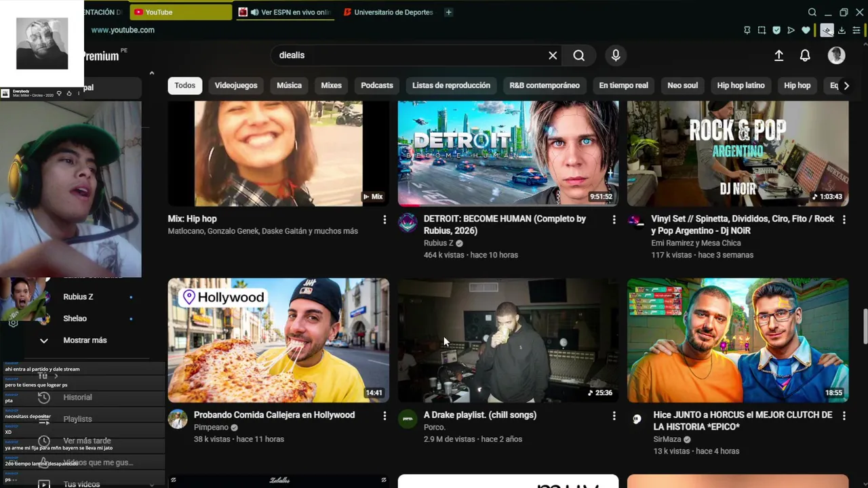Click the browser tab search magnifier

(812, 12)
